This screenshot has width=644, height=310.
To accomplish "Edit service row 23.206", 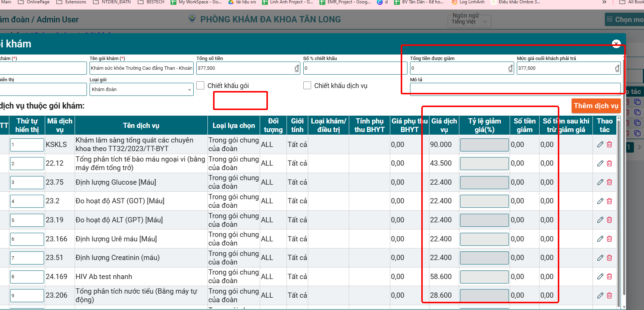I will tap(600, 295).
